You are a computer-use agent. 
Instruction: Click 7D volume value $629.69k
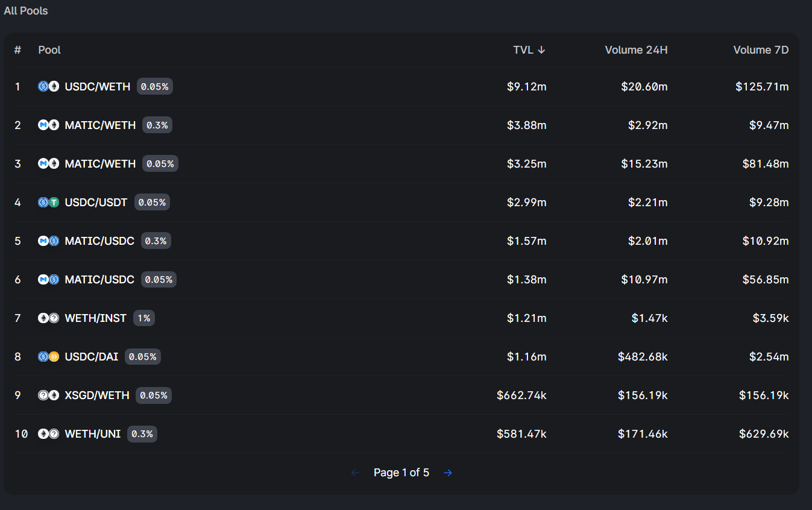[764, 433]
